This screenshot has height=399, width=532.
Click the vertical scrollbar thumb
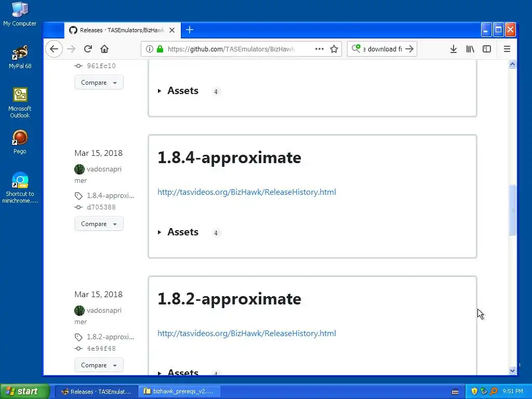(512, 210)
